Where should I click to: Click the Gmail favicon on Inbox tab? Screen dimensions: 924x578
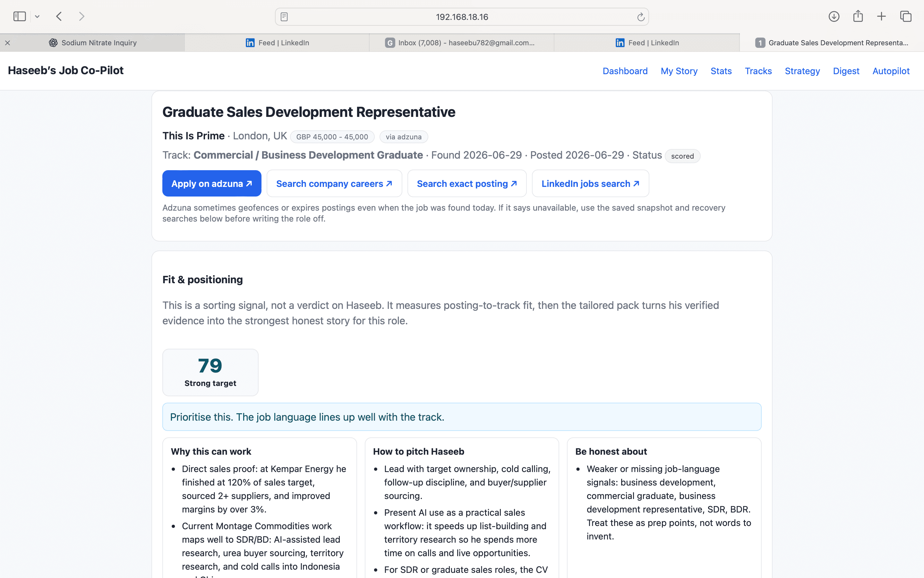point(389,43)
